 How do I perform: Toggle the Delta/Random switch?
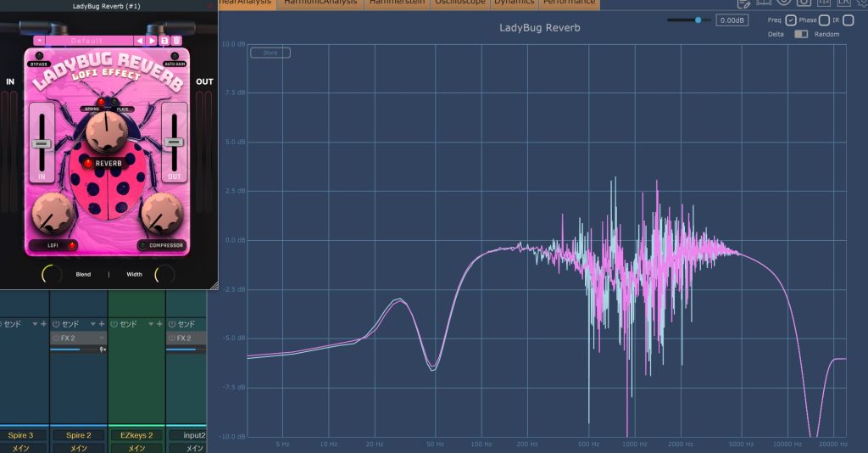[x=800, y=34]
